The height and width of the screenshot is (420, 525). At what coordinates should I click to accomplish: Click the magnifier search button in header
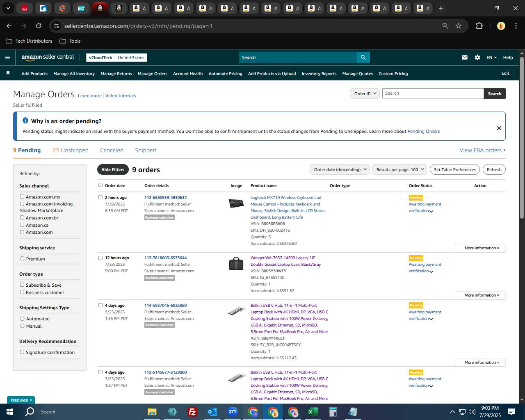pyautogui.click(x=363, y=57)
